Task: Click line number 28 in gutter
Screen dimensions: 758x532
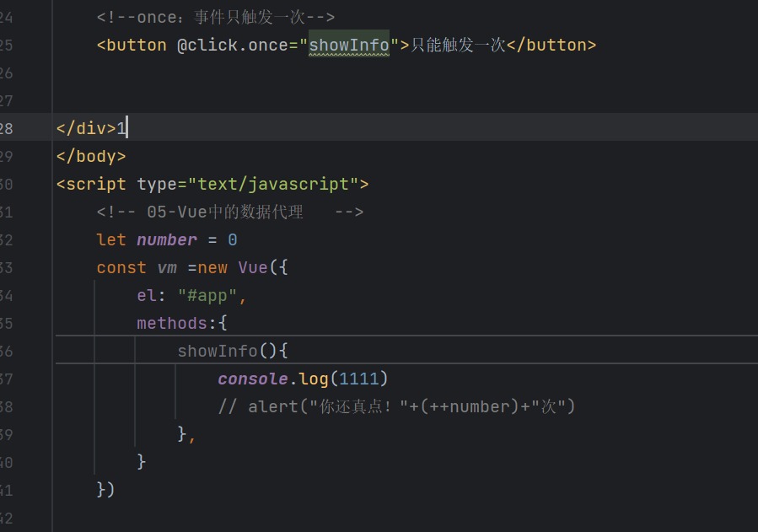Action: 7,128
